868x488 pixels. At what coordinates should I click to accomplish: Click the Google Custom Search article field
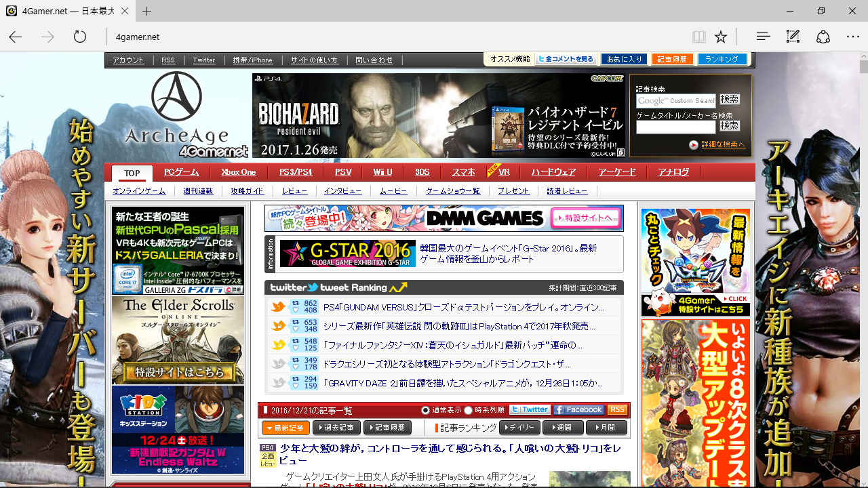(x=676, y=100)
